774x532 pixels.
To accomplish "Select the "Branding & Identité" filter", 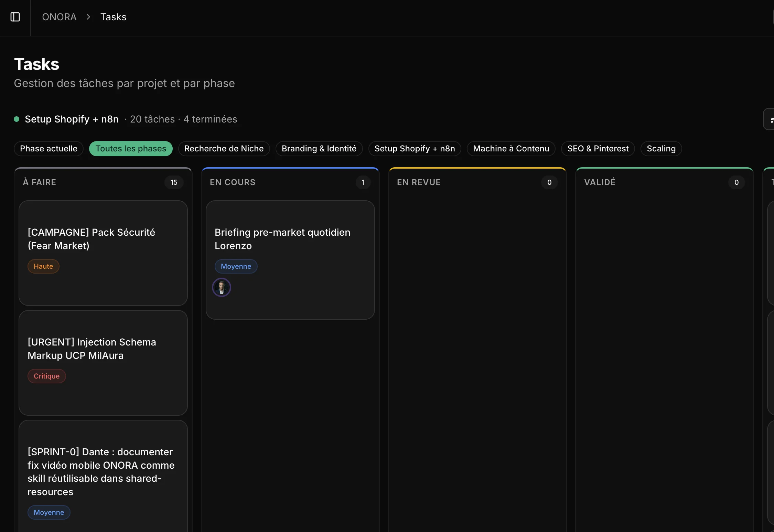I will [319, 149].
